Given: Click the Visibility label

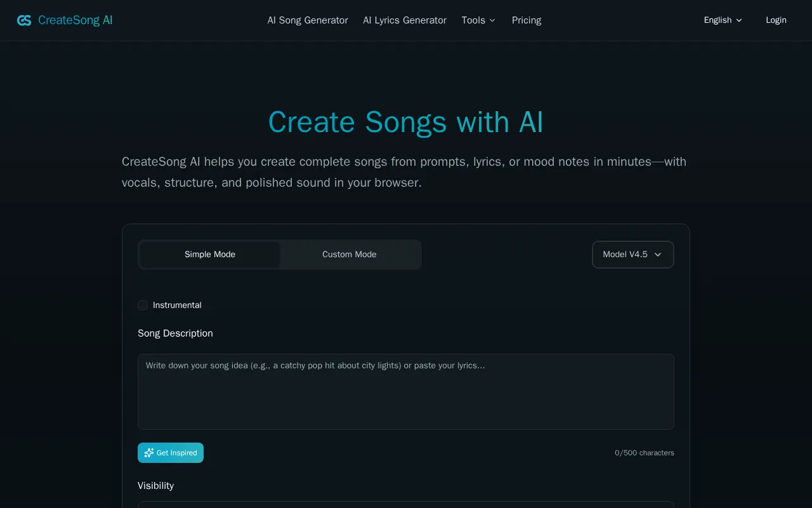Looking at the screenshot, I should click(155, 486).
